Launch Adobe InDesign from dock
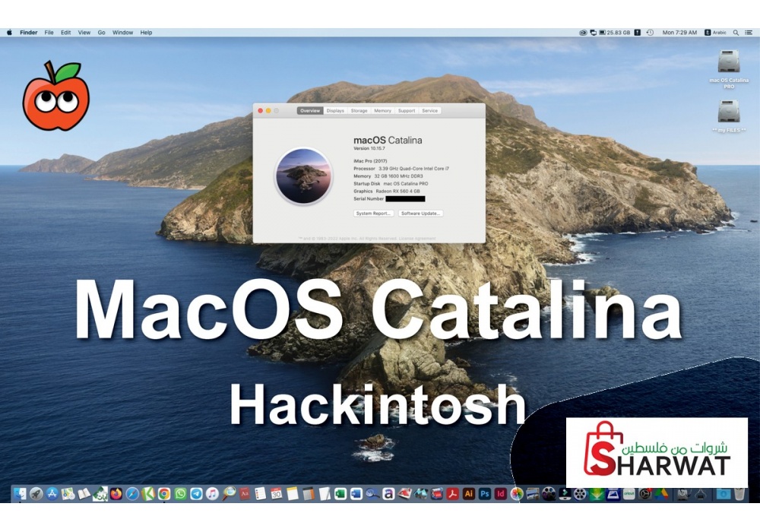The width and height of the screenshot is (760, 532). [x=501, y=494]
